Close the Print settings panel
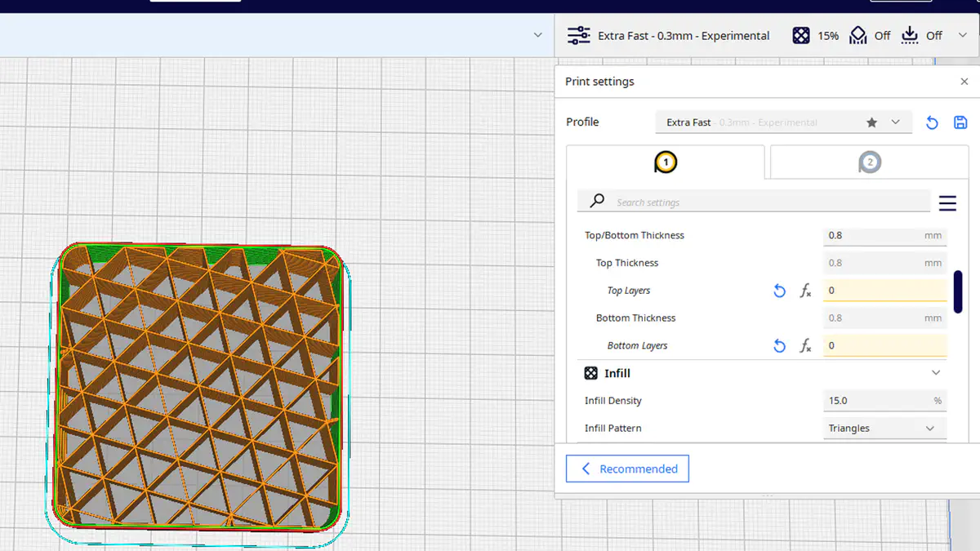 click(964, 82)
